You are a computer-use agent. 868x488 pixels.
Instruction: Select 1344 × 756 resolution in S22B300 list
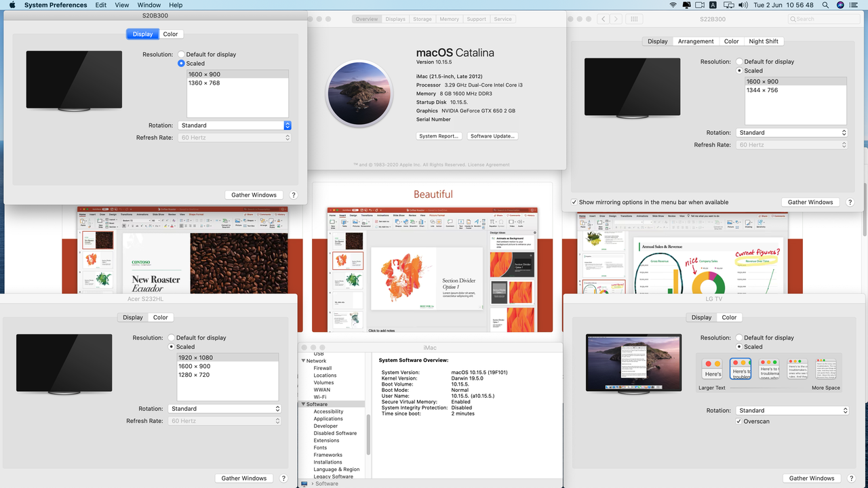795,90
